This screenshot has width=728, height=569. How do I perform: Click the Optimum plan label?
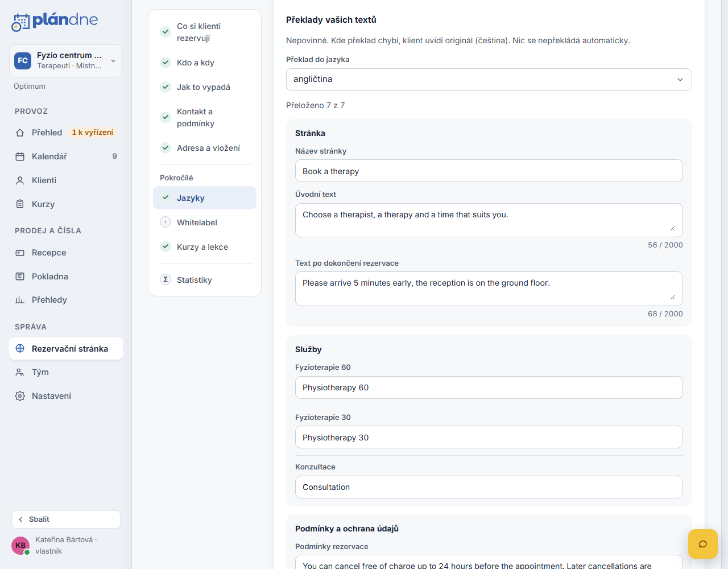[30, 86]
